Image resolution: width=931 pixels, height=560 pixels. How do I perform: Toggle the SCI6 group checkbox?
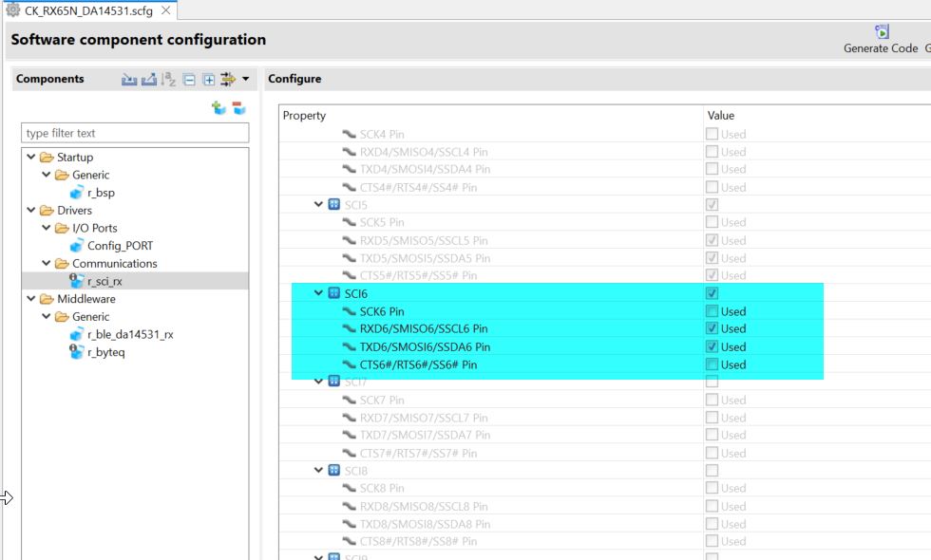[x=712, y=293]
